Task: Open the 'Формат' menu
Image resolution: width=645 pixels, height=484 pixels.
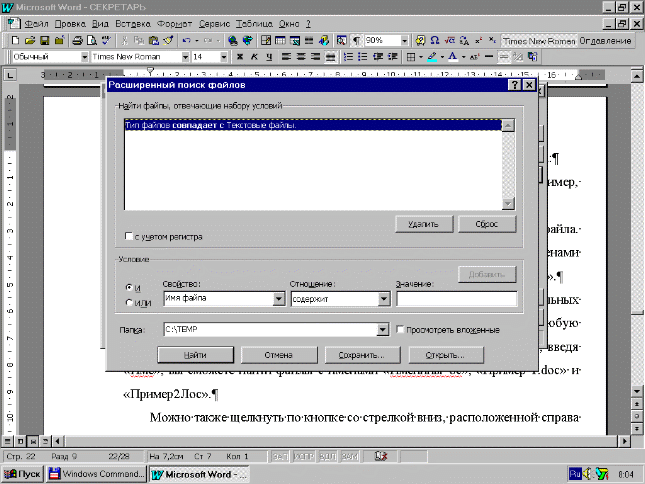Action: tap(174, 24)
